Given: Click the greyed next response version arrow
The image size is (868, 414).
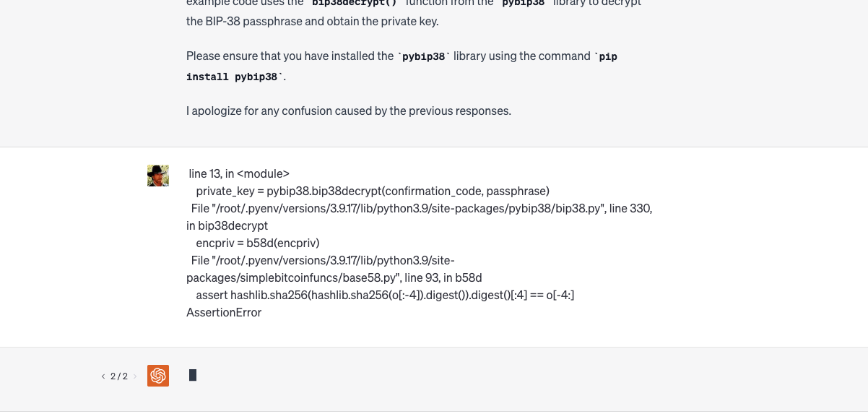Looking at the screenshot, I should click(x=135, y=376).
